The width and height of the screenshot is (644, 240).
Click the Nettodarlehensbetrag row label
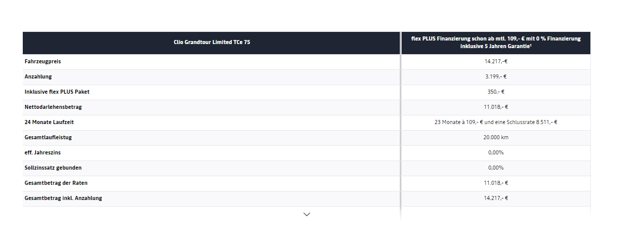53,107
